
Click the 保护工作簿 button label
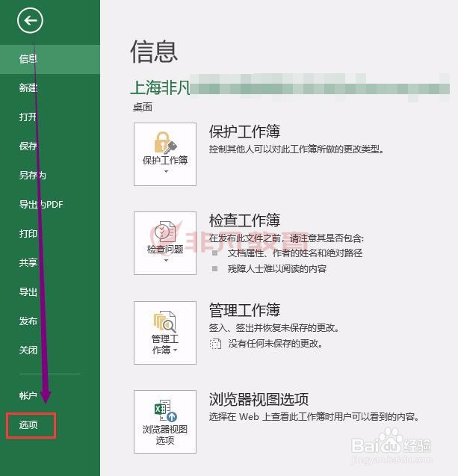click(165, 160)
